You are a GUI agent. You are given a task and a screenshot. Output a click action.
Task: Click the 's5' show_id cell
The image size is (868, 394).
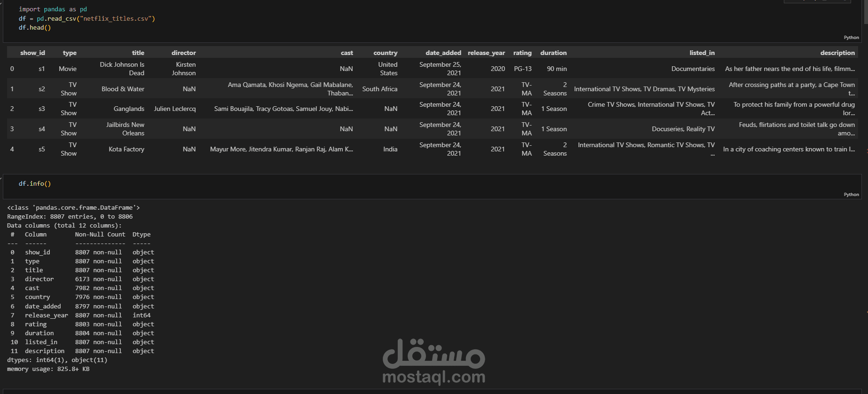pyautogui.click(x=42, y=150)
